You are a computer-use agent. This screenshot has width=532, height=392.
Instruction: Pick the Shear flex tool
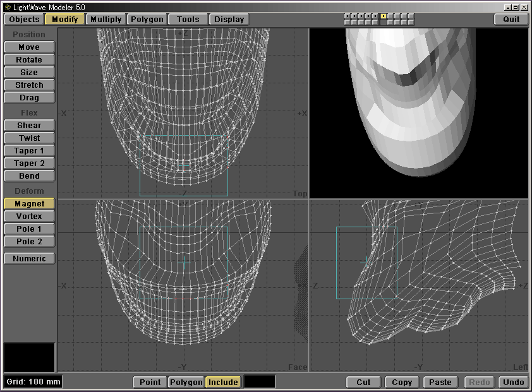coord(29,126)
